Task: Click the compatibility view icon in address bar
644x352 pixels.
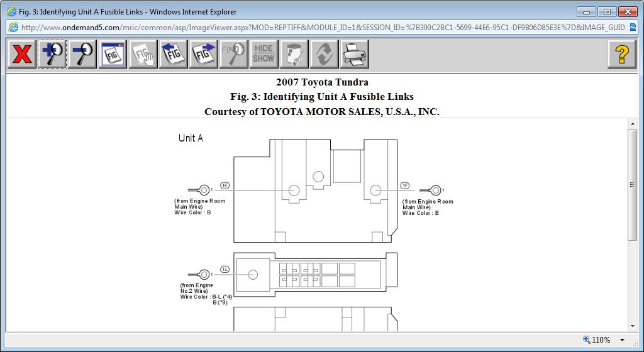Action: click(x=633, y=28)
